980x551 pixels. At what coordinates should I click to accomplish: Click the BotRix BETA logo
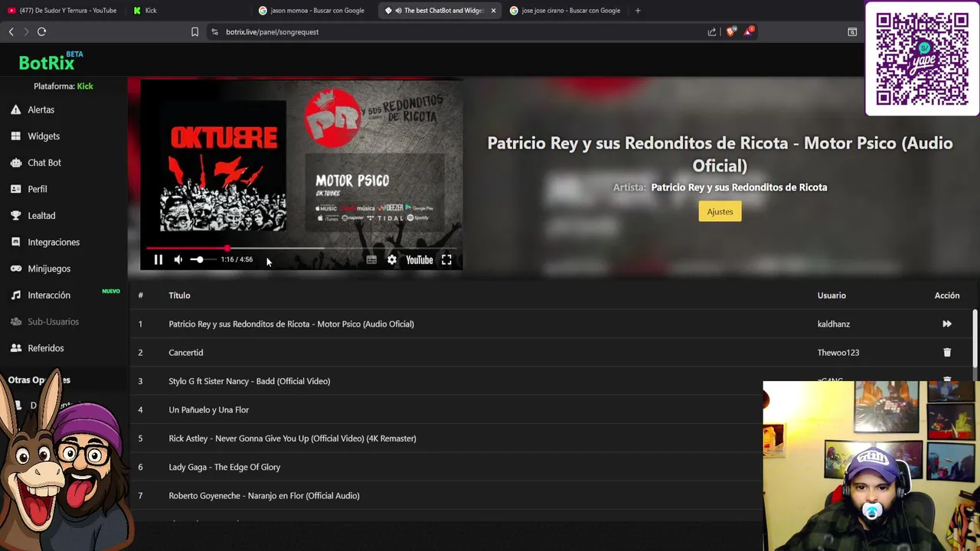51,61
